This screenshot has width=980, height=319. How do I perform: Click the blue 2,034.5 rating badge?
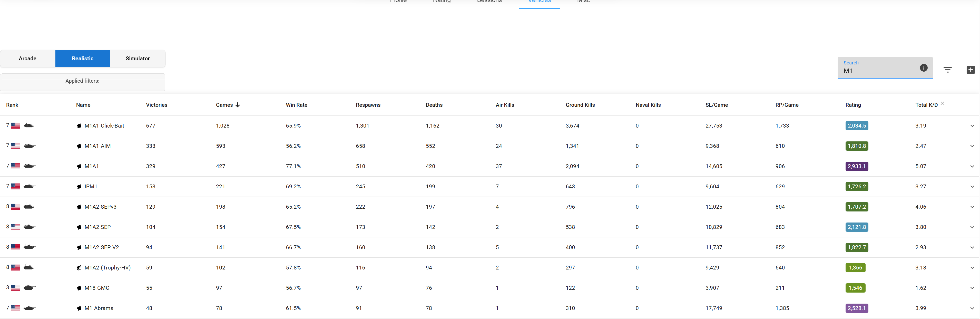pyautogui.click(x=857, y=126)
